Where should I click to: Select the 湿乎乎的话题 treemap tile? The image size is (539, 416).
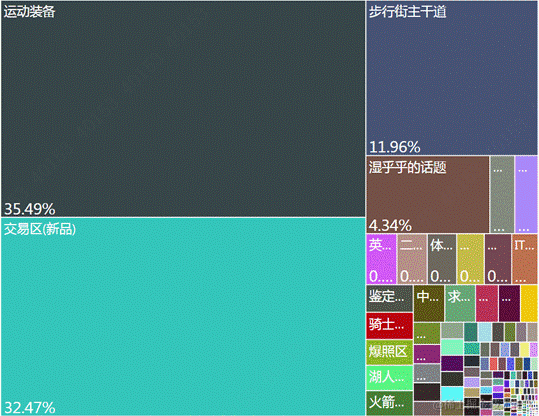(x=428, y=195)
